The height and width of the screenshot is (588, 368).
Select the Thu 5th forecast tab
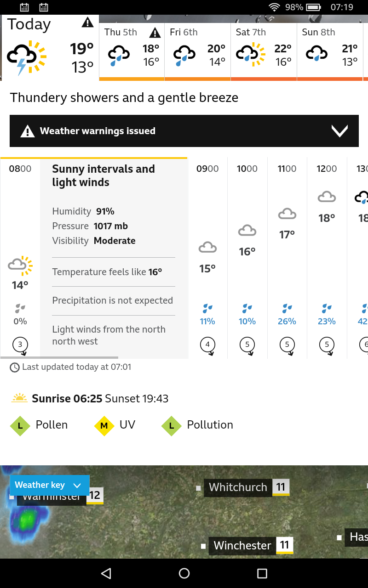(132, 51)
